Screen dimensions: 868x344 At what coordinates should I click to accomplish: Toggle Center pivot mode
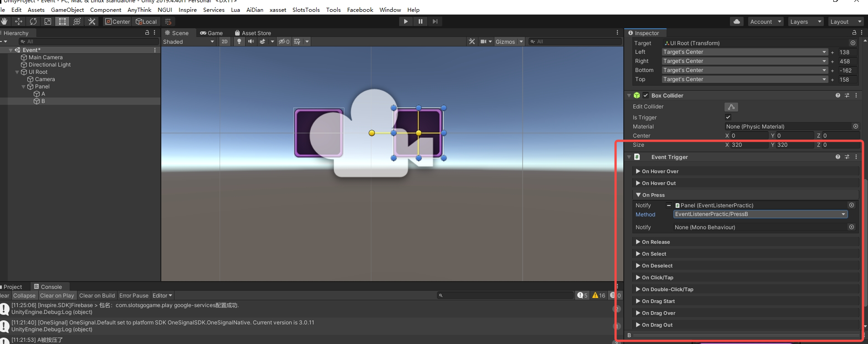coord(117,21)
